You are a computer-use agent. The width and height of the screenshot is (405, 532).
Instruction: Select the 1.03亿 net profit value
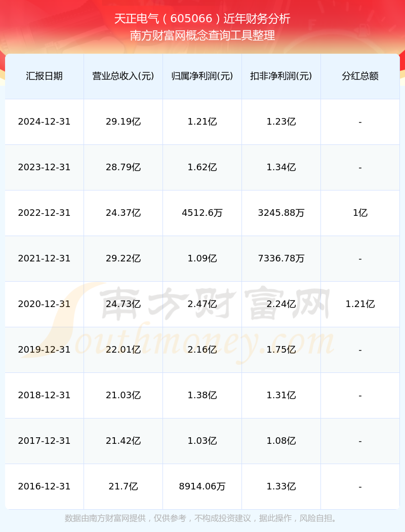tap(202, 441)
